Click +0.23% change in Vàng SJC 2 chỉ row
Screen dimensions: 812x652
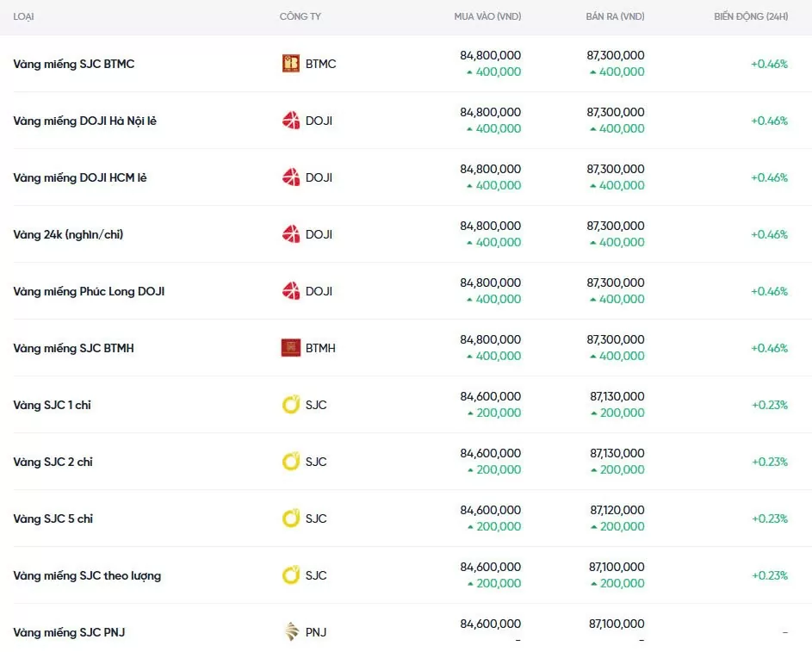point(770,462)
